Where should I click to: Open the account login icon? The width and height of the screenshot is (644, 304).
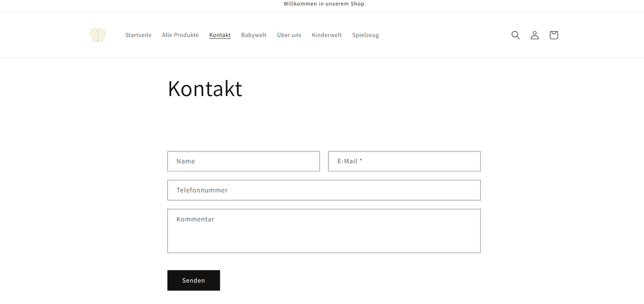point(535,35)
